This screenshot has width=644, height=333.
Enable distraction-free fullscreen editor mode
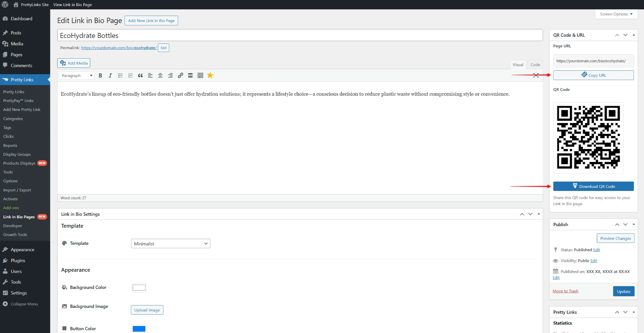[536, 75]
